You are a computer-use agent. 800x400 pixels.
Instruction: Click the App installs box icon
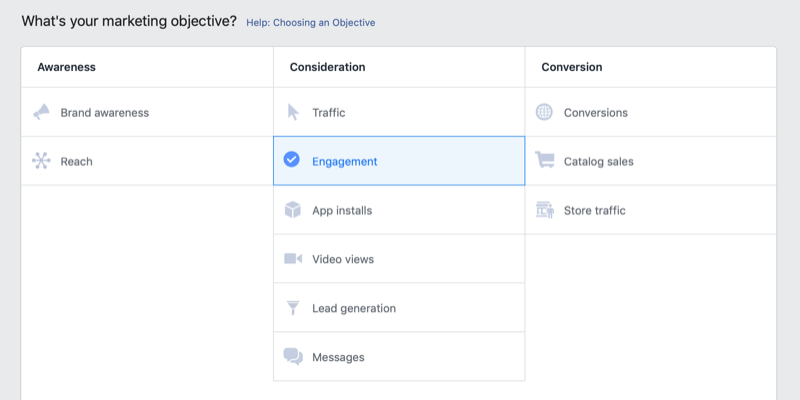293,210
